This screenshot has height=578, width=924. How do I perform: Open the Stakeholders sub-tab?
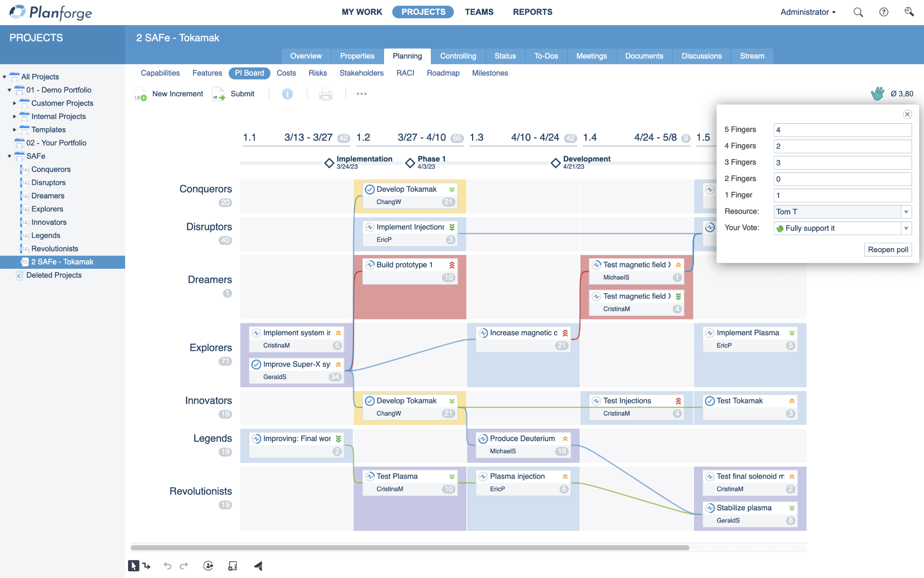(x=361, y=73)
